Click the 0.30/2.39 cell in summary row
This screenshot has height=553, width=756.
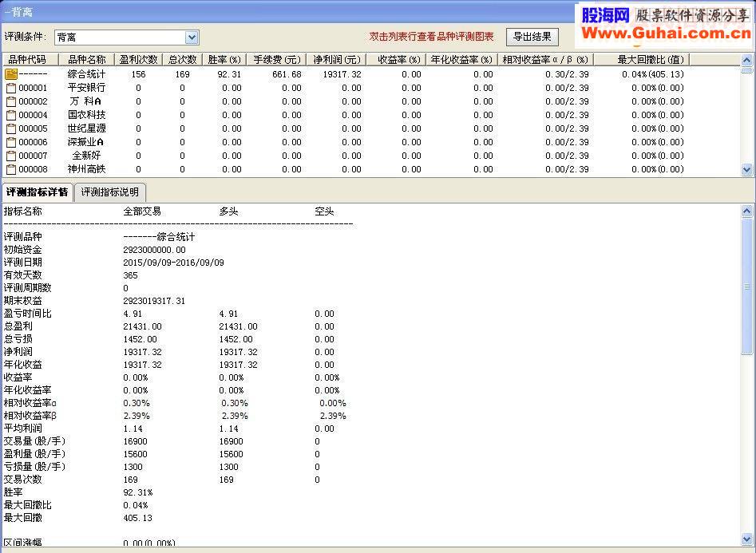[567, 74]
